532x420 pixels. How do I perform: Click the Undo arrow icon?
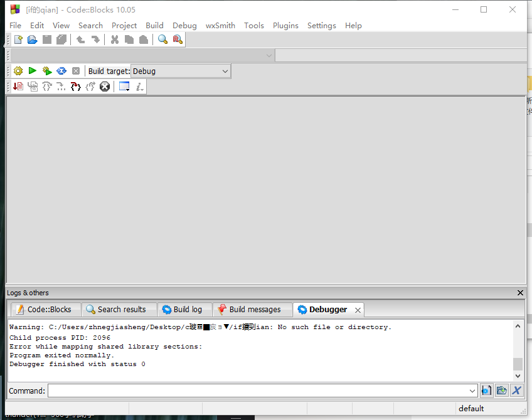pos(80,39)
